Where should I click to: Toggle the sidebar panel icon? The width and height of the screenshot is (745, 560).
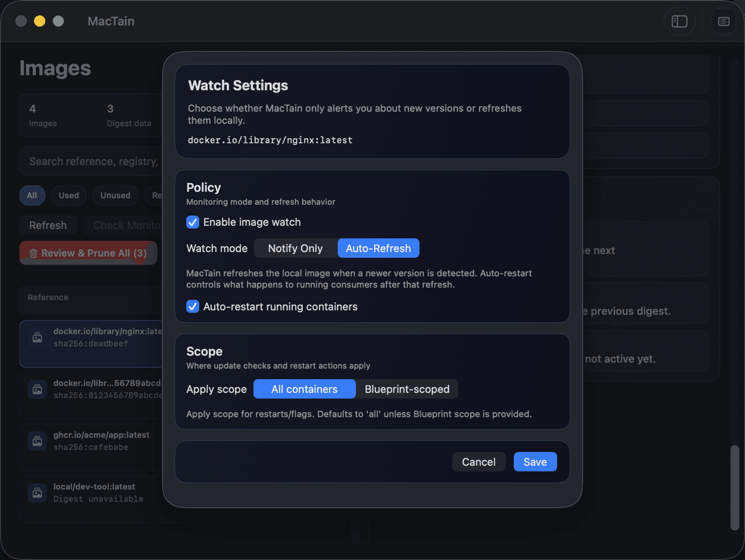point(679,22)
